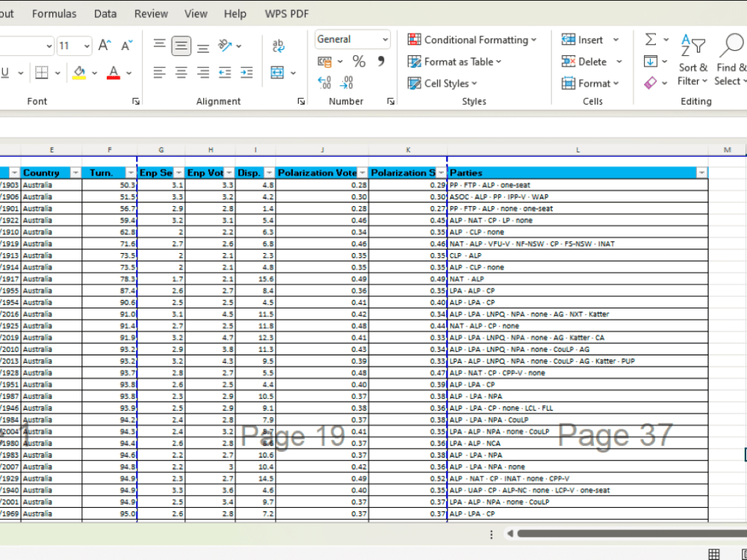Center text horizontally
Image resolution: width=747 pixels, height=560 pixels.
click(181, 72)
